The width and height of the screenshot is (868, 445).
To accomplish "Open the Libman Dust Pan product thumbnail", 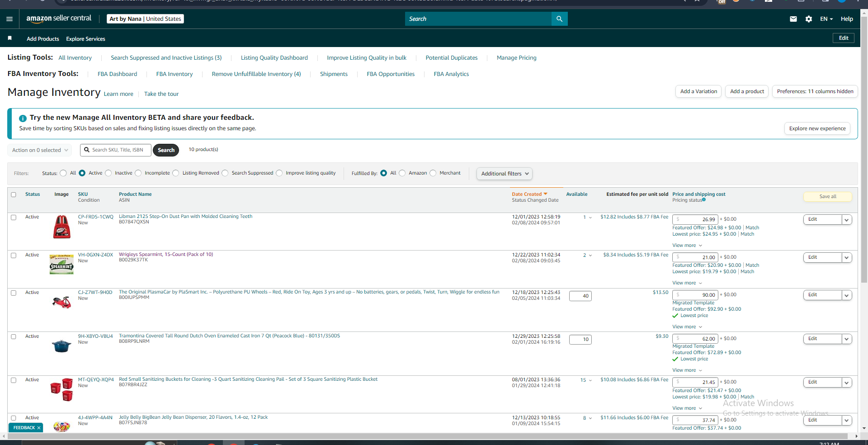I will pos(62,227).
